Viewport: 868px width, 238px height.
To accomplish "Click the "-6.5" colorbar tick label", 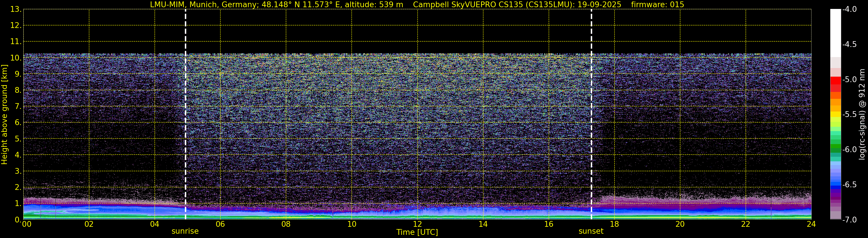I will pyautogui.click(x=849, y=184).
